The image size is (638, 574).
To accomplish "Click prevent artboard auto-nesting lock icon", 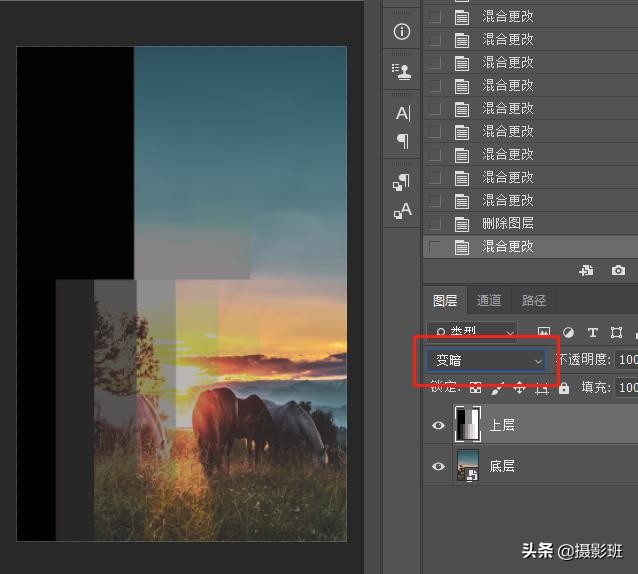I will (542, 389).
